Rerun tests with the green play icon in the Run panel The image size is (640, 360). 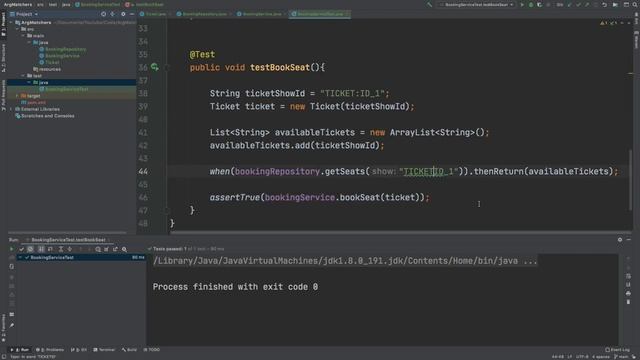11,249
